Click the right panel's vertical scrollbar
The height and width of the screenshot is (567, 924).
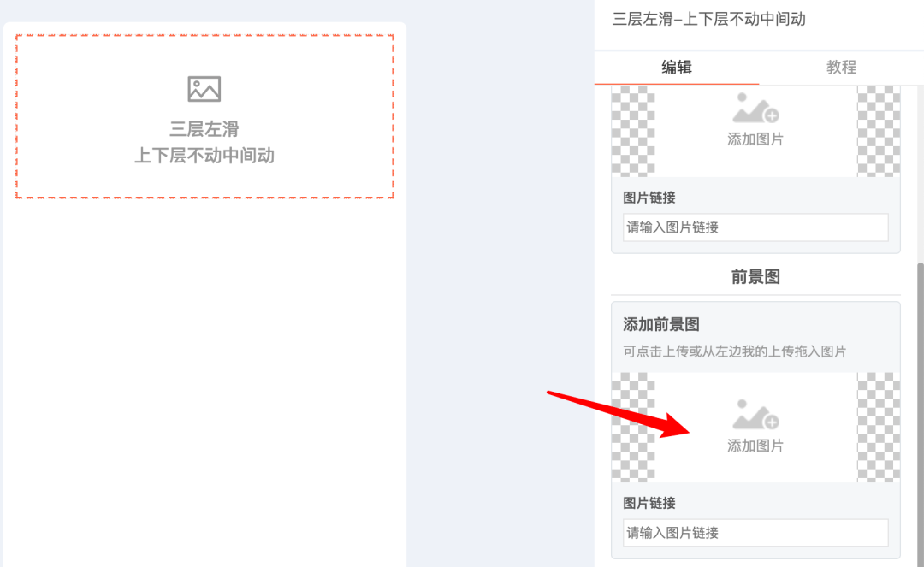pos(921,412)
